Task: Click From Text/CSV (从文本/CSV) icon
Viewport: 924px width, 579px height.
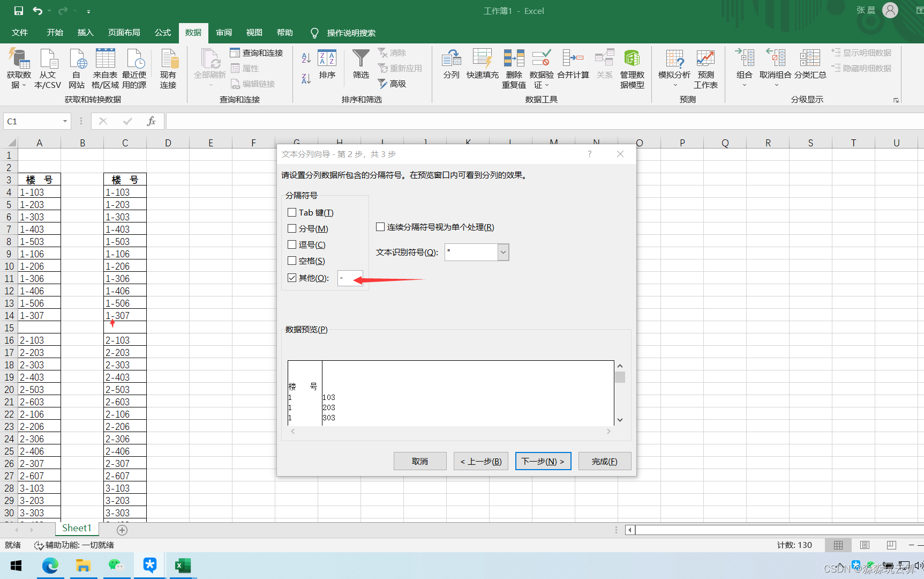Action: [x=48, y=68]
